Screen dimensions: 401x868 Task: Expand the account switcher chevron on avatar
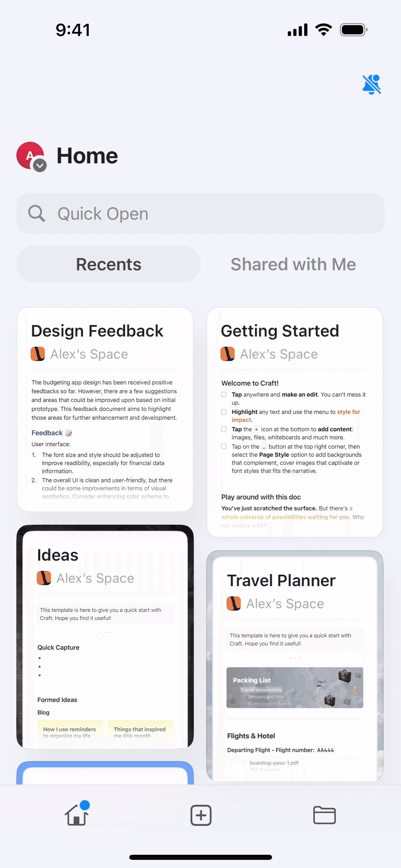coord(40,165)
